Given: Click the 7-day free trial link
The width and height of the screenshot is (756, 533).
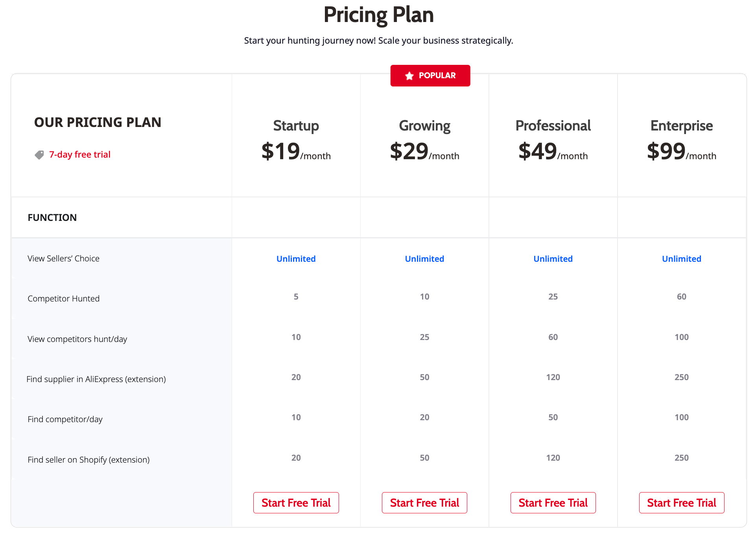Looking at the screenshot, I should (x=80, y=154).
